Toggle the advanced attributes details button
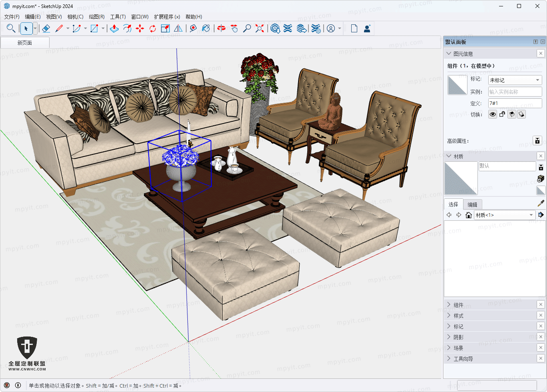Screen dimensions: 547x392 click(x=537, y=141)
